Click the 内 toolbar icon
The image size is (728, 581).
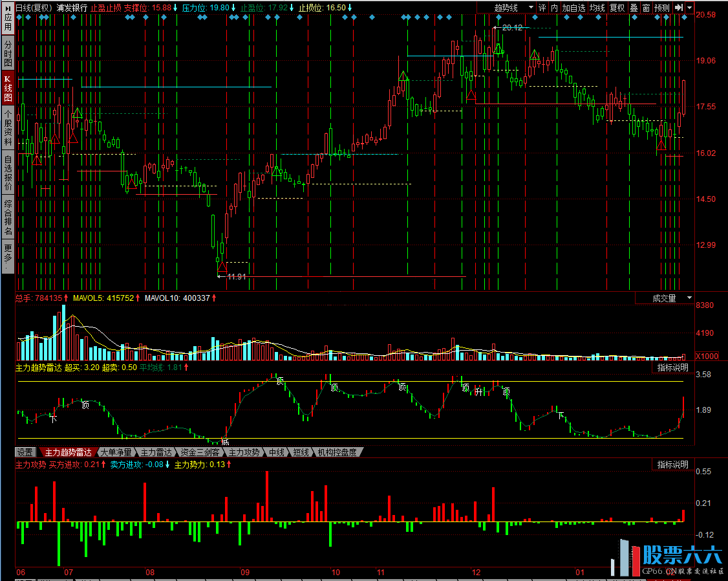tap(554, 8)
